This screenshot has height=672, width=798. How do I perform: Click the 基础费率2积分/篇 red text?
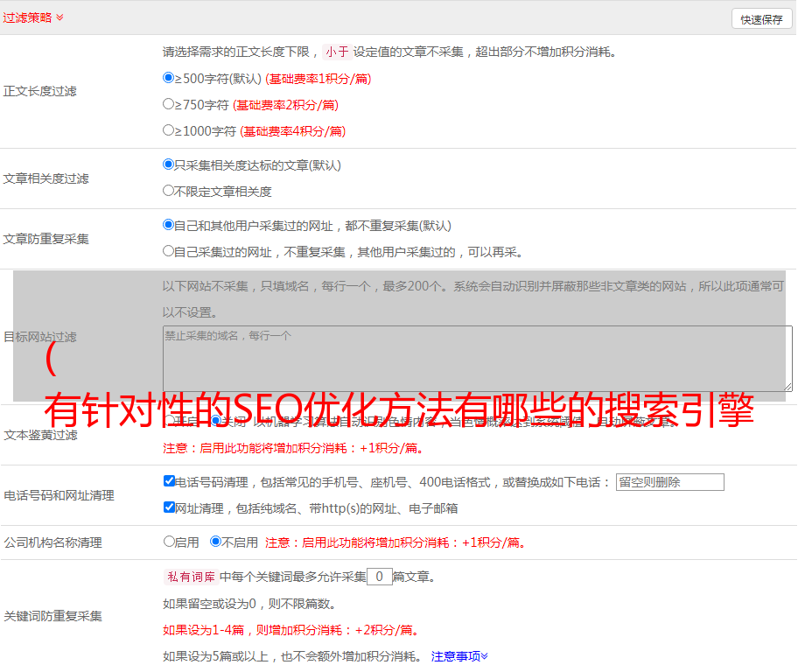[285, 105]
